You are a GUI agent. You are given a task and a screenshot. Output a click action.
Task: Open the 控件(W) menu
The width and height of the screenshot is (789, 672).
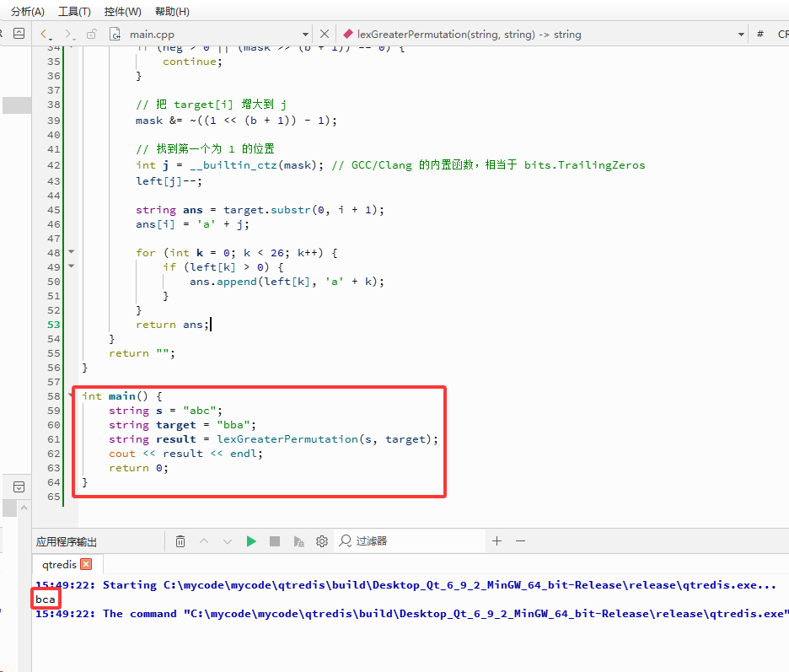[123, 12]
